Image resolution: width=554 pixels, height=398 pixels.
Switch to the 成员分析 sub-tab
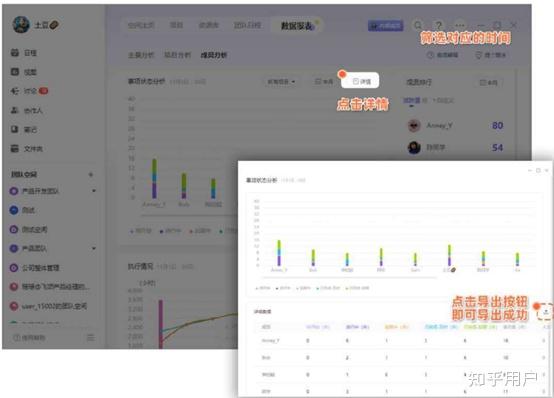pos(214,55)
